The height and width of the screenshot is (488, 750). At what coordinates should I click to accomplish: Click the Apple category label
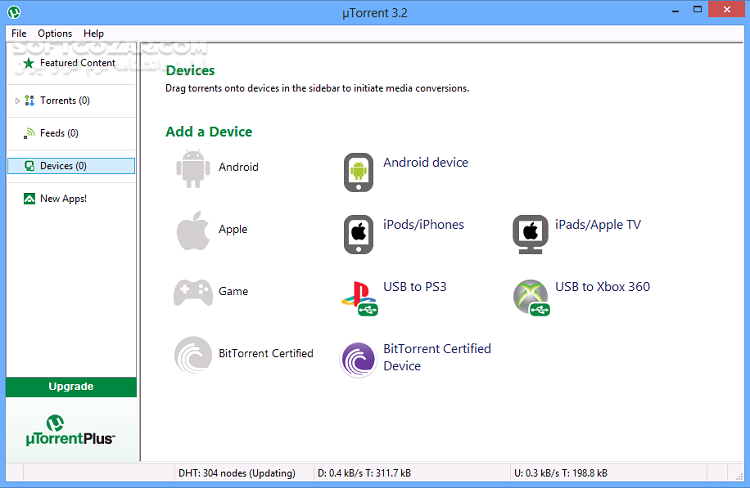(x=233, y=229)
